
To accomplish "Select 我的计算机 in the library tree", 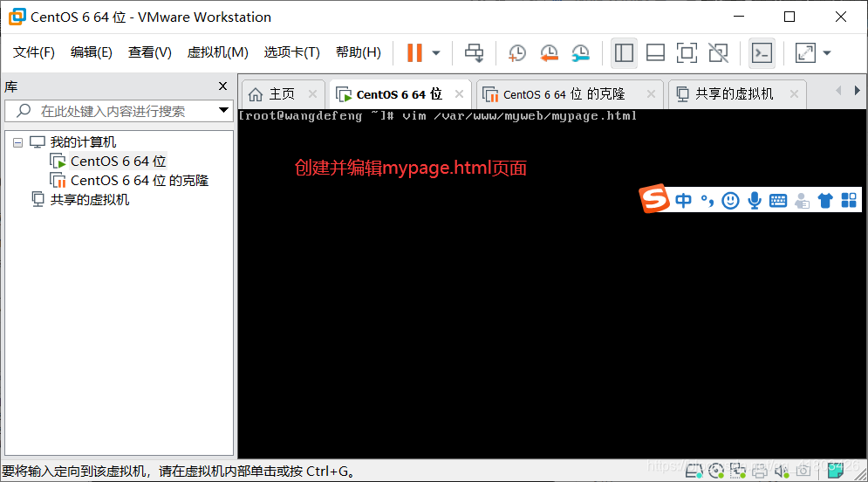I will (83, 142).
